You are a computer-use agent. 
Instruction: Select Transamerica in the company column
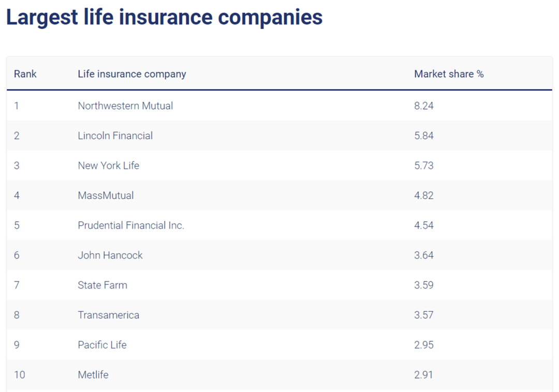tap(108, 315)
